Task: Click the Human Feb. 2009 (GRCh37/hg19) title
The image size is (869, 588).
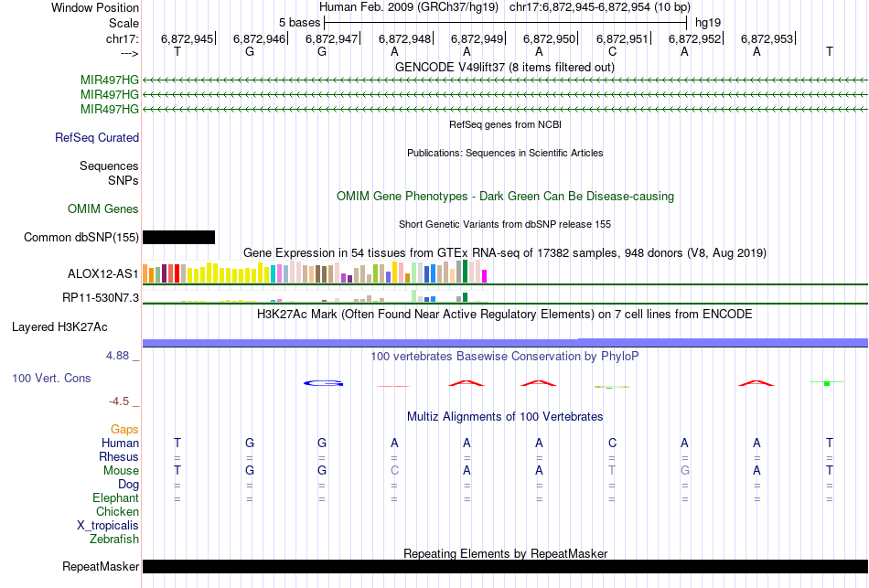Action: [x=409, y=7]
